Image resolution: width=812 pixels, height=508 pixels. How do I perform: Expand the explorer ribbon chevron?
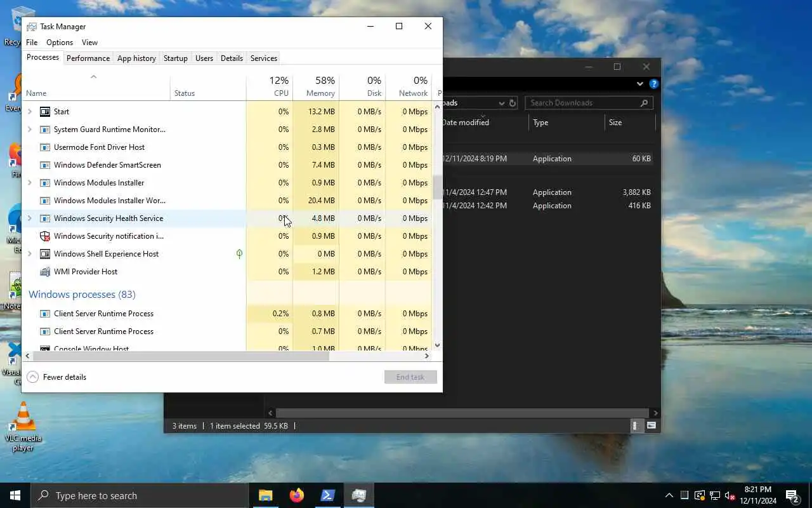click(x=640, y=84)
